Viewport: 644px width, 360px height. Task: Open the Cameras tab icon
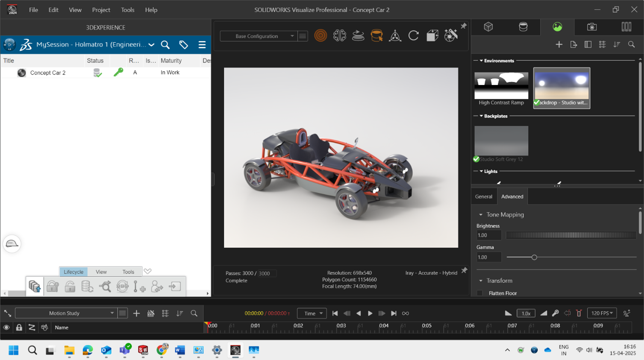591,27
